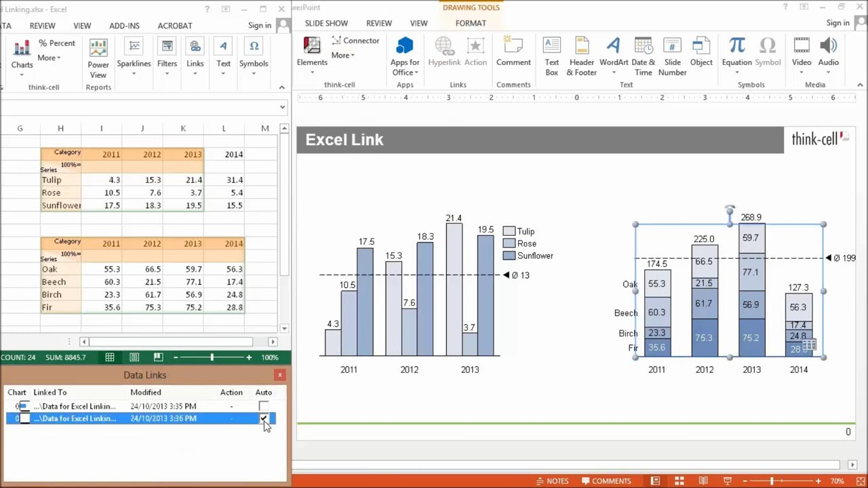Click Tulip legend entry in chart
Screen dimensions: 868x488
coord(519,231)
